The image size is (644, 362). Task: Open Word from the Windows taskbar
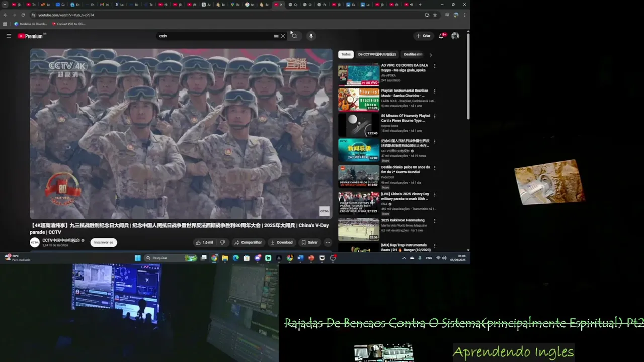(300, 258)
